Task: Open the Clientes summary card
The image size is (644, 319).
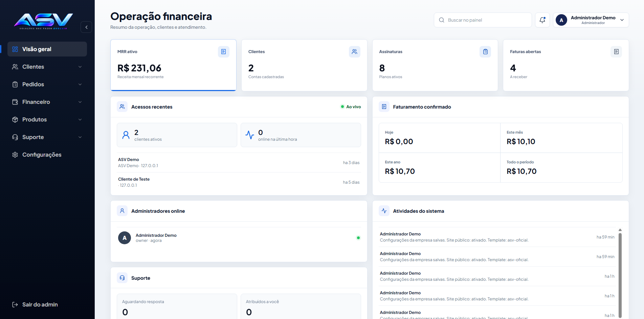Action: tap(304, 65)
